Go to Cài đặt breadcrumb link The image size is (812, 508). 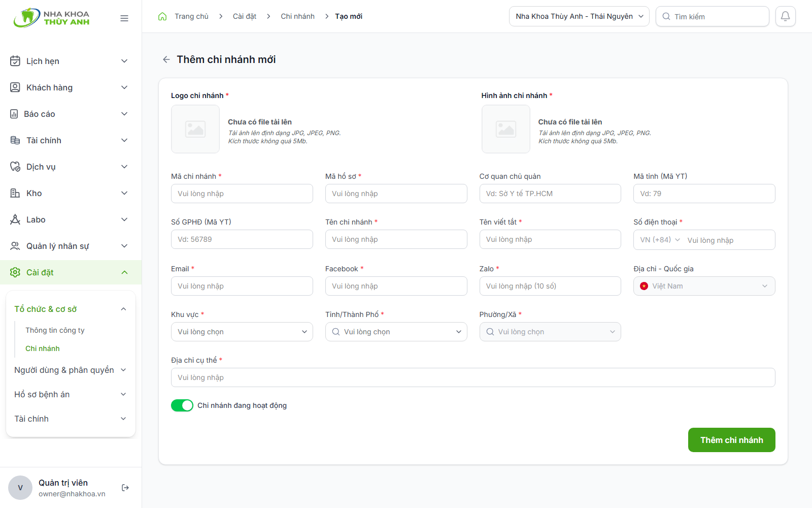pos(245,16)
